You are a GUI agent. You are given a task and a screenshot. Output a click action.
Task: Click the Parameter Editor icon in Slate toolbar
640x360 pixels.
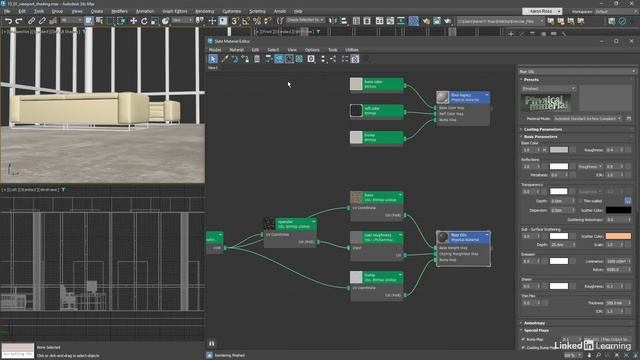pos(355,59)
